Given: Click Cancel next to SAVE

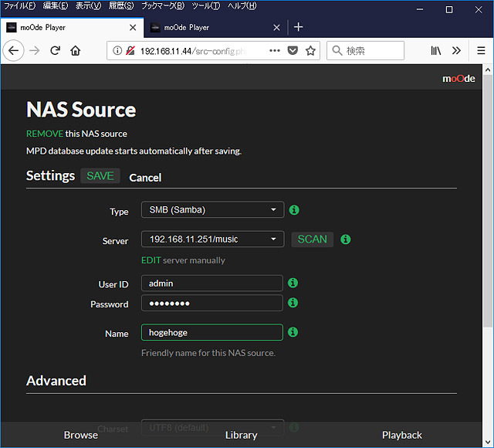Looking at the screenshot, I should click(145, 178).
